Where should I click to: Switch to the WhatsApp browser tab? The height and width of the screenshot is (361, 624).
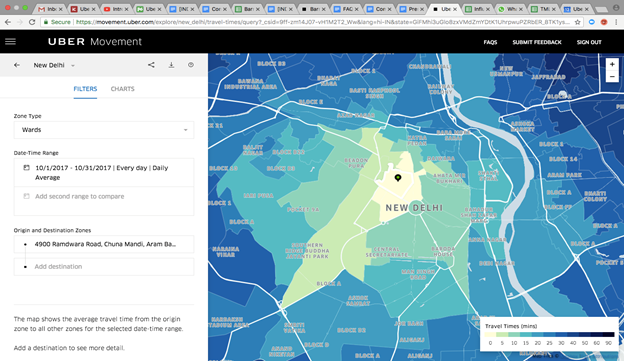pos(510,9)
